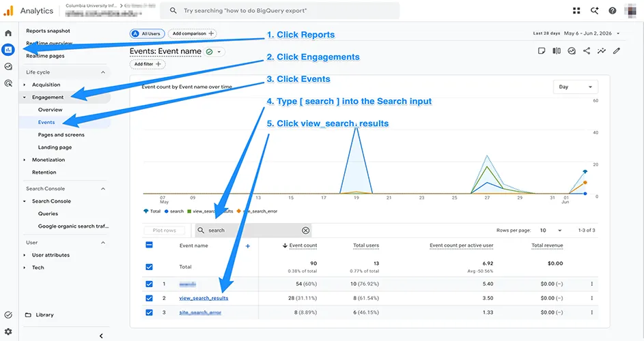Uncheck row 1 checkbox
Image resolution: width=644 pixels, height=341 pixels.
point(149,284)
